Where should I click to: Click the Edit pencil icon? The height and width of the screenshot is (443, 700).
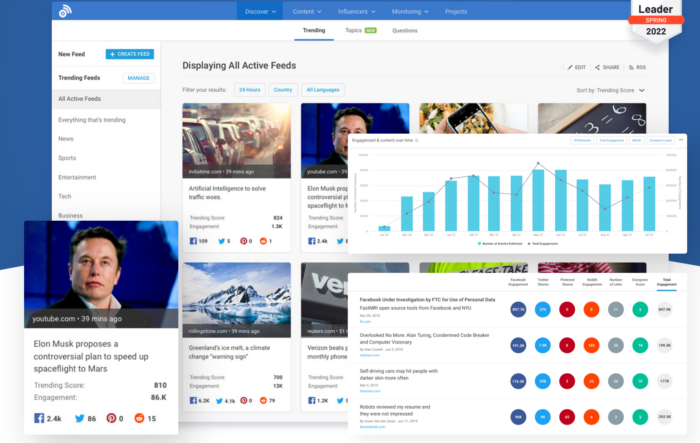569,67
